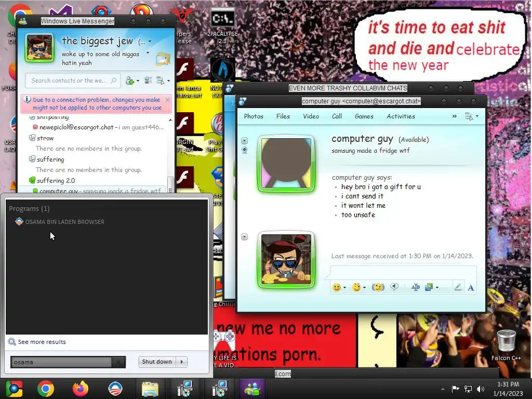Open Messenger show menu icon
Screen dimensions: 532x399
[160, 81]
